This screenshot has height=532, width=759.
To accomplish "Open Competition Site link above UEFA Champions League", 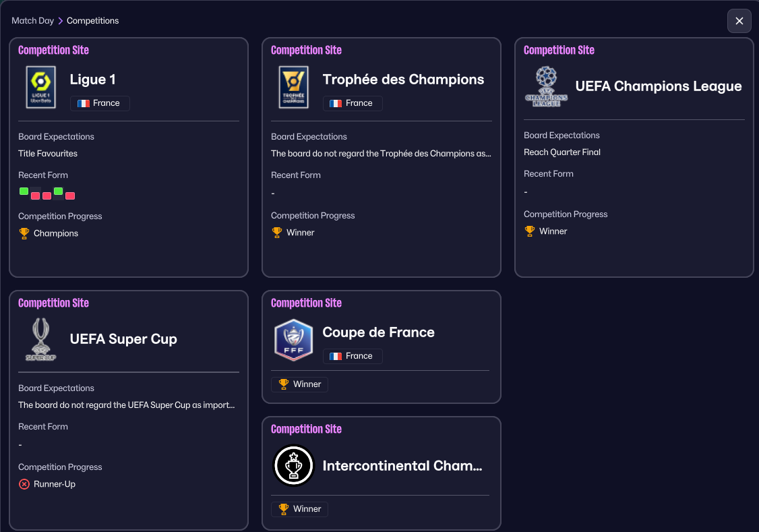I will [x=559, y=51].
